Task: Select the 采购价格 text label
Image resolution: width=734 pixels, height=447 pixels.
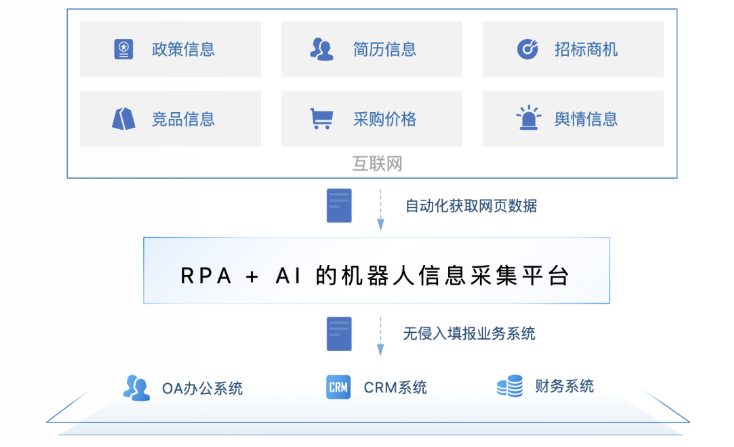Action: [384, 119]
